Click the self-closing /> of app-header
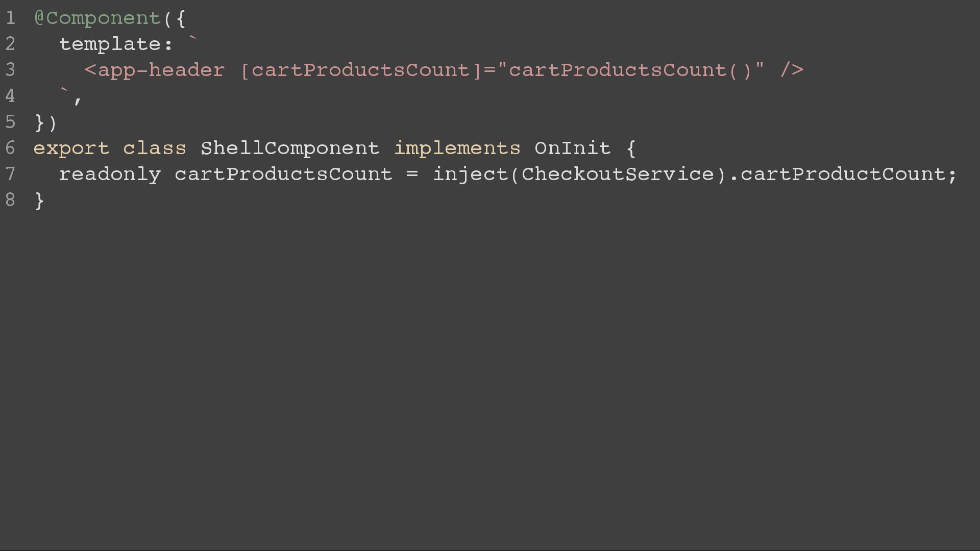The width and height of the screenshot is (980, 551). point(791,70)
